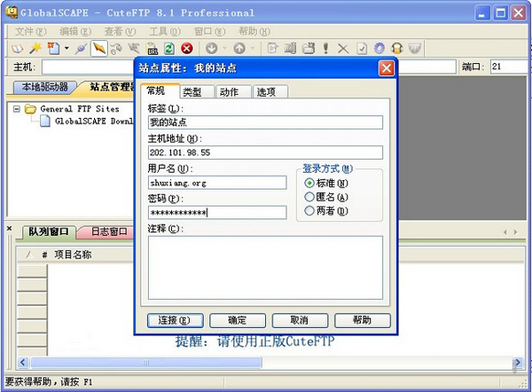Click the 取消 cancel button
Image resolution: width=532 pixels, height=392 pixels.
(x=298, y=320)
